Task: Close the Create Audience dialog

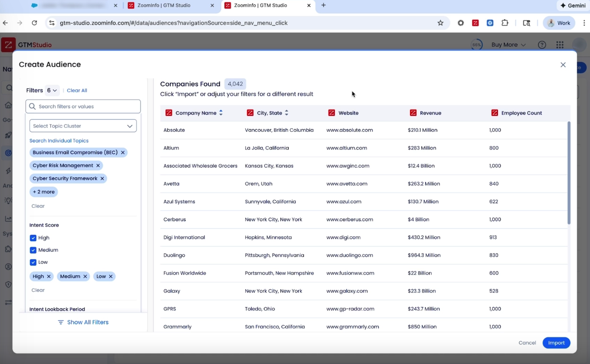Action: click(563, 65)
